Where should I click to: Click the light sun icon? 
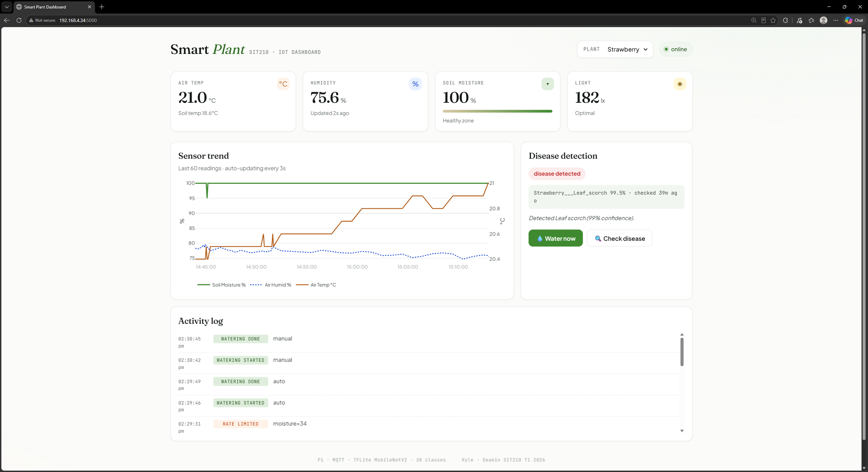coord(680,84)
